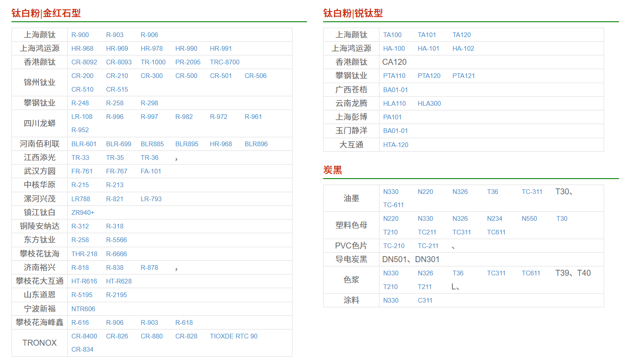Viewport: 628px width, 364px height.
Task: Click the CR-834 link under TRONOX
Action: (82, 350)
